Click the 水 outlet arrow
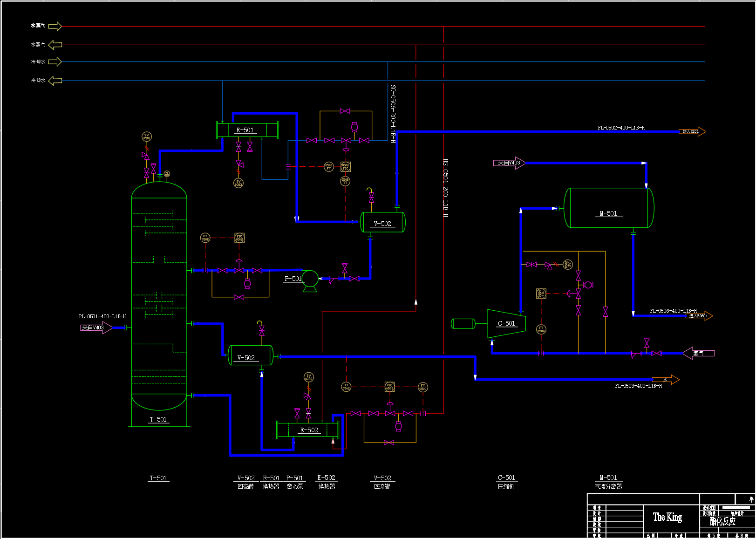756x539 pixels. tap(666, 380)
